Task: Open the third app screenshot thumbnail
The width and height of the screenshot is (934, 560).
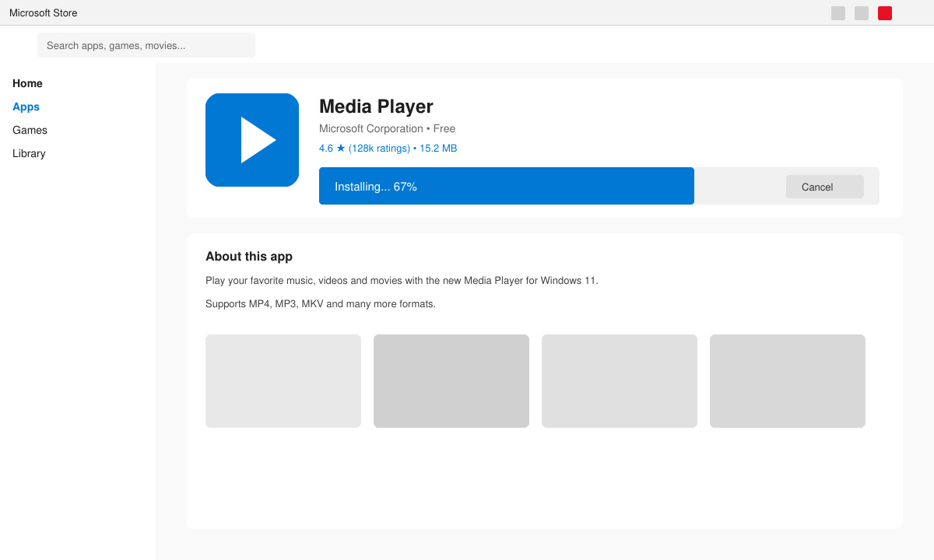Action: pyautogui.click(x=620, y=381)
